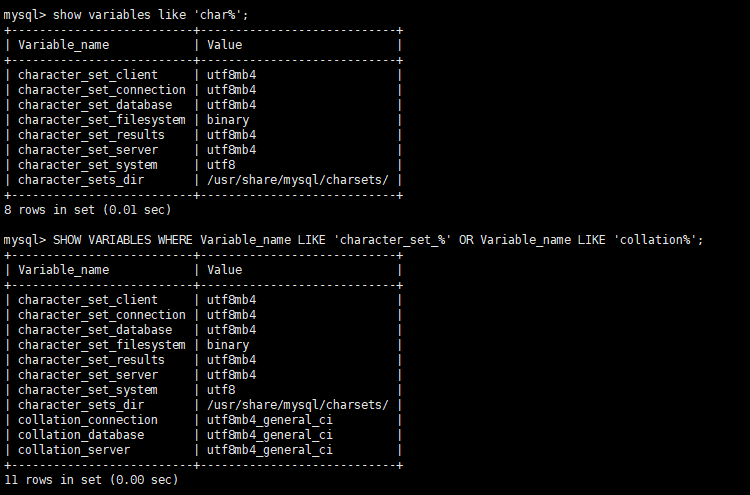This screenshot has height=495, width=750.
Task: Click collation_connection in the second table
Action: [x=88, y=420]
